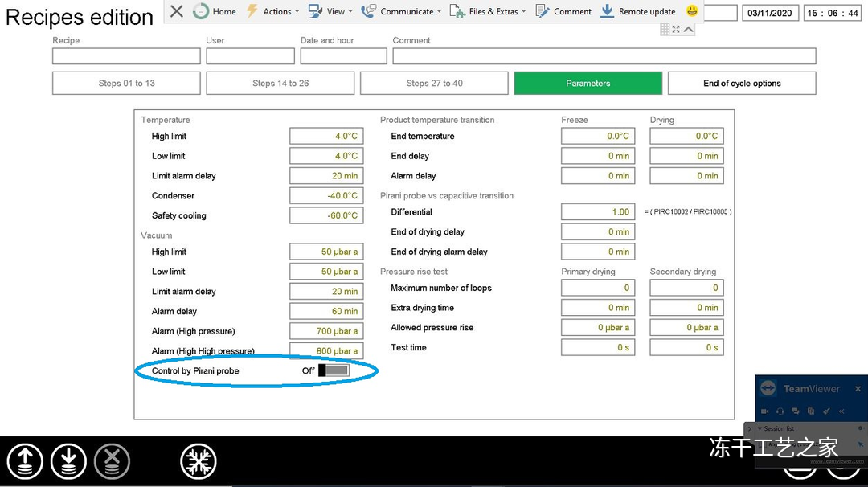The image size is (868, 487).
Task: Click the Comment toolbar button
Action: click(563, 11)
